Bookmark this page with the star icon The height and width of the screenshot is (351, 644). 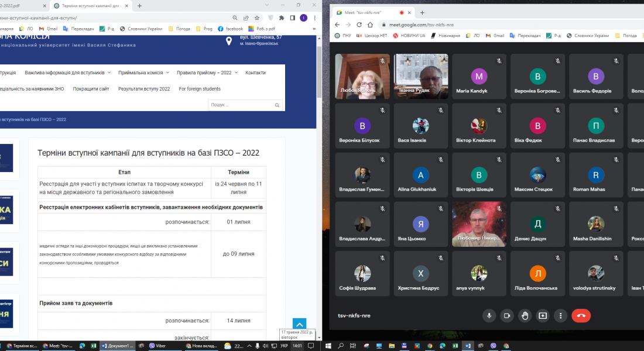point(257,18)
